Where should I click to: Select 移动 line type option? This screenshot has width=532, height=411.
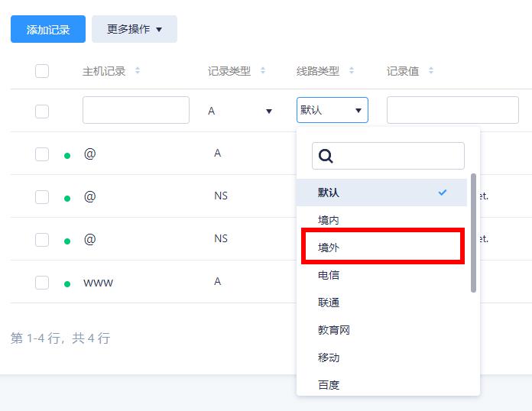[x=381, y=358]
